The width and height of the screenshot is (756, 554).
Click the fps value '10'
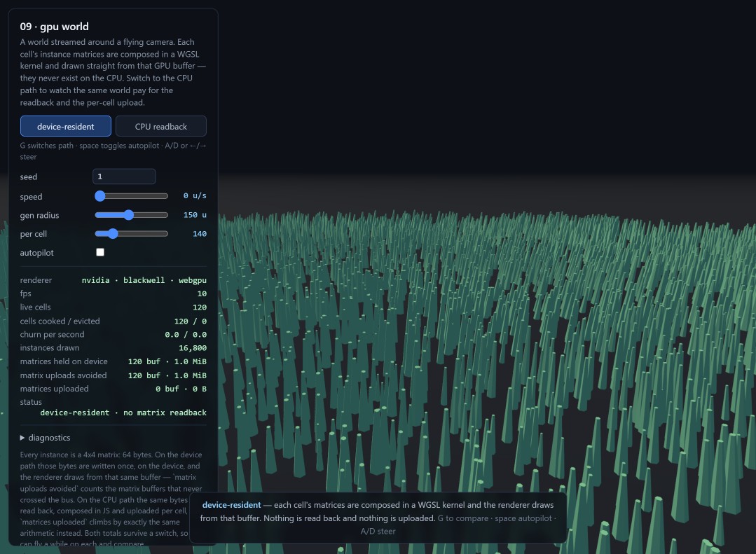pyautogui.click(x=202, y=293)
